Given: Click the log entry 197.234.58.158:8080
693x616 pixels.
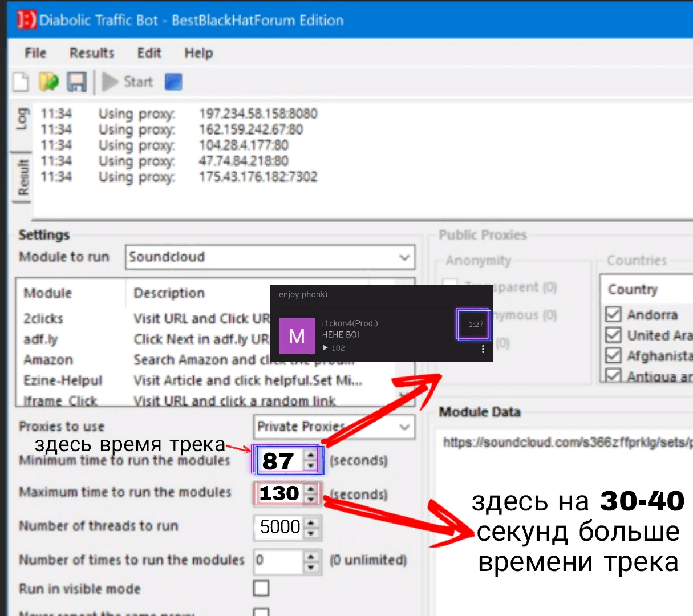Looking at the screenshot, I should click(x=258, y=114).
